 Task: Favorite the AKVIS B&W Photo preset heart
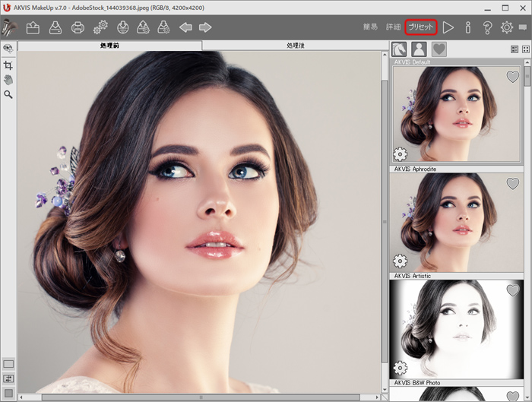(x=513, y=396)
